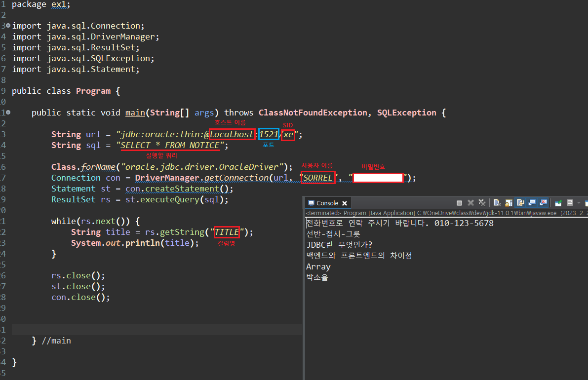
Task: Click the 'st.close();' line
Action: pos(78,287)
